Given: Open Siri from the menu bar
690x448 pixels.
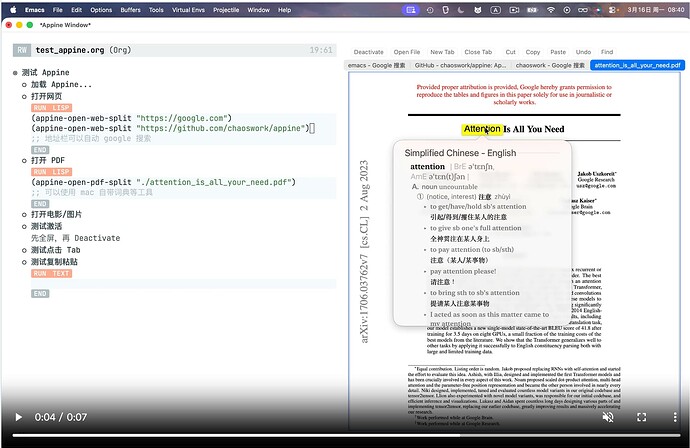Looking at the screenshot, I should click(598, 10).
